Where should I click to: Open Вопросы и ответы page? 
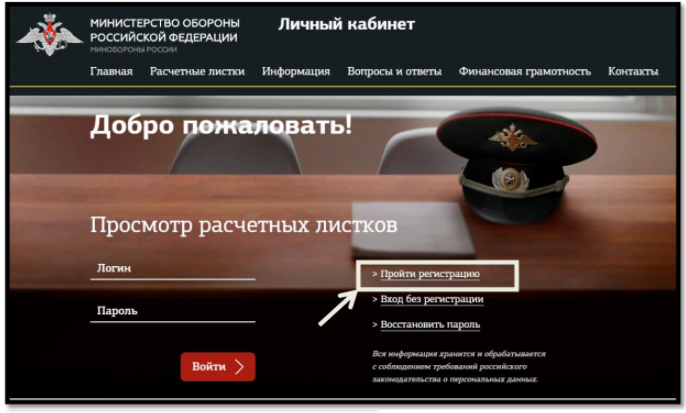[394, 71]
